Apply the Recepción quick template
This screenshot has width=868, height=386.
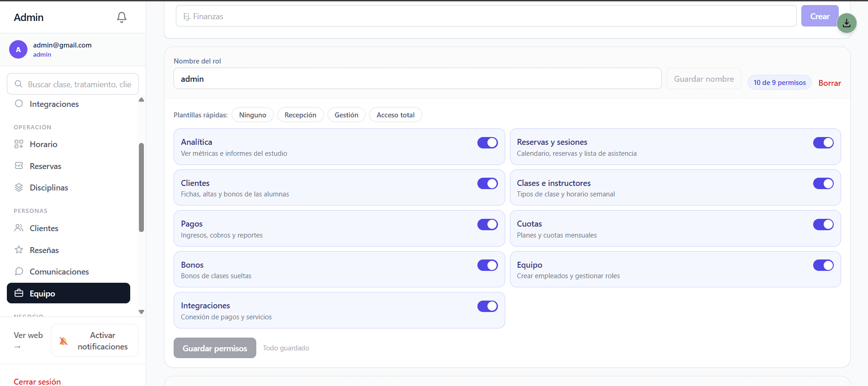click(300, 115)
